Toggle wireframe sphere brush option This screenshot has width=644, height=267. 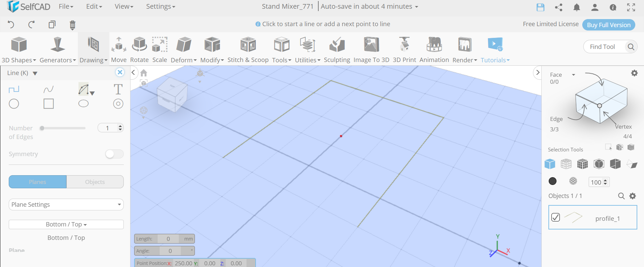[x=573, y=181]
